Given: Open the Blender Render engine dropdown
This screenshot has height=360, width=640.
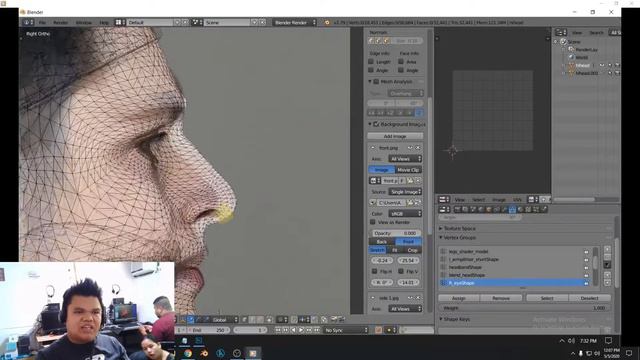Looking at the screenshot, I should click(295, 22).
